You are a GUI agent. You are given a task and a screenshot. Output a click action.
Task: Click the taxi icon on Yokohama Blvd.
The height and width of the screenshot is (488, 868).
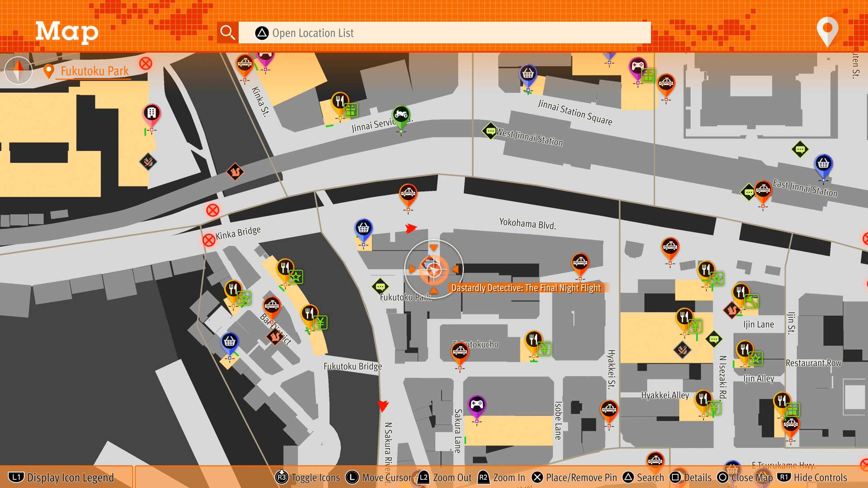coord(408,193)
